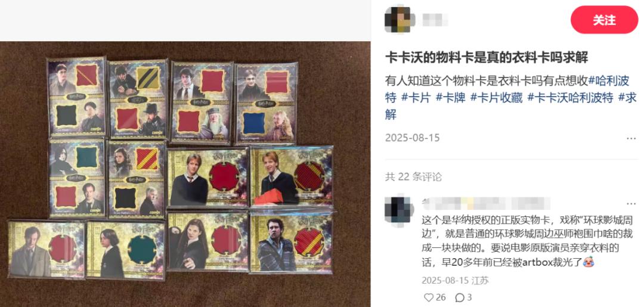
Task: Open the #哈利波特 hashtag
Action: [x=609, y=80]
